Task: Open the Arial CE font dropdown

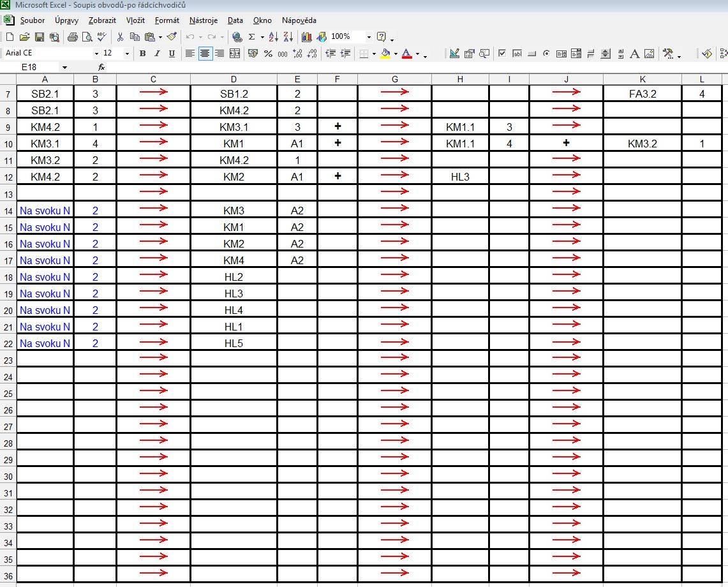Action: click(96, 54)
